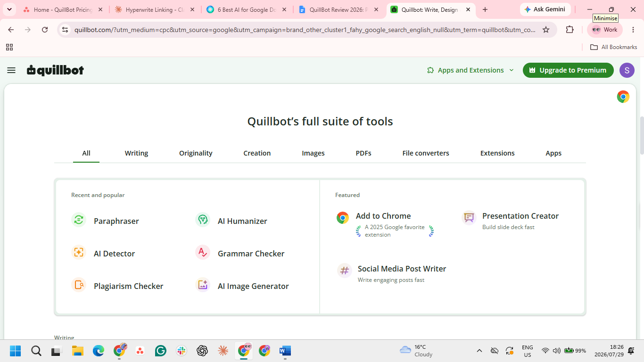
Task: Switch to the Apps tab
Action: pyautogui.click(x=553, y=153)
